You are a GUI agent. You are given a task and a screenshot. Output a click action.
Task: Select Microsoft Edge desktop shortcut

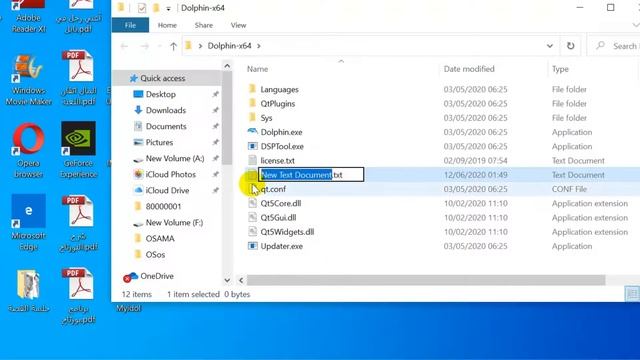[x=28, y=222]
